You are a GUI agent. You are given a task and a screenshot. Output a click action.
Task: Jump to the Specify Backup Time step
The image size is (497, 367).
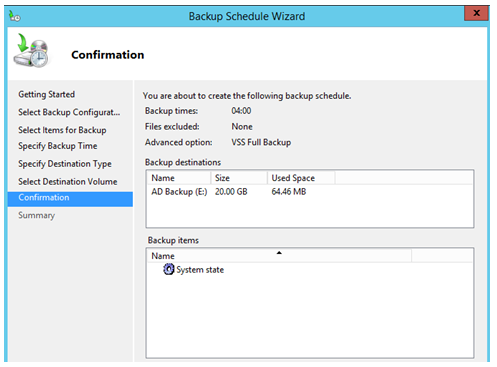coord(58,146)
